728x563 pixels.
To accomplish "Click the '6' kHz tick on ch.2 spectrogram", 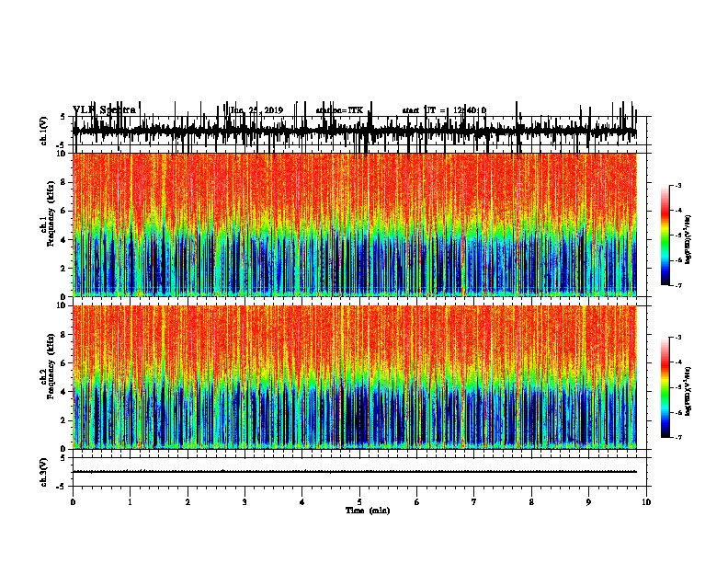I will coord(63,363).
